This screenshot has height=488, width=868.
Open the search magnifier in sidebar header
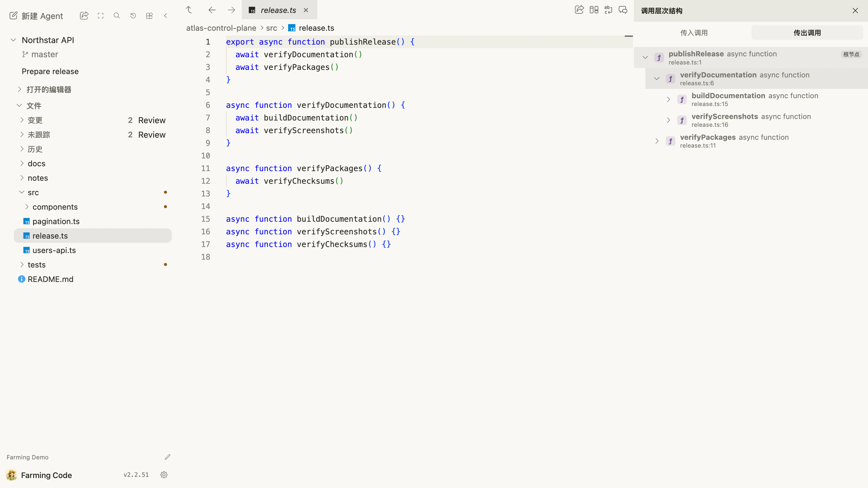(x=117, y=15)
